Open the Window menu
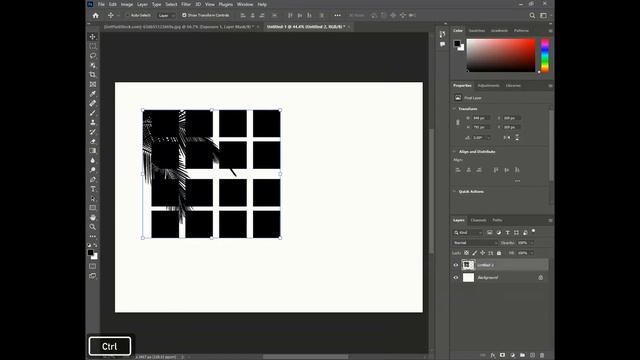This screenshot has height=360, width=640. point(245,4)
